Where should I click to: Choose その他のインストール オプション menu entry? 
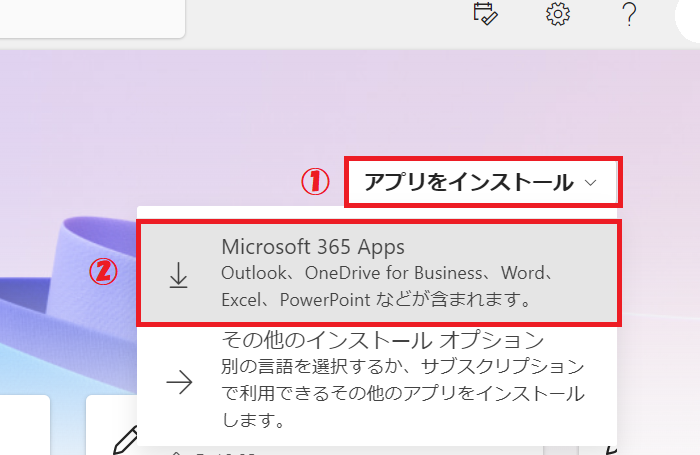382,340
